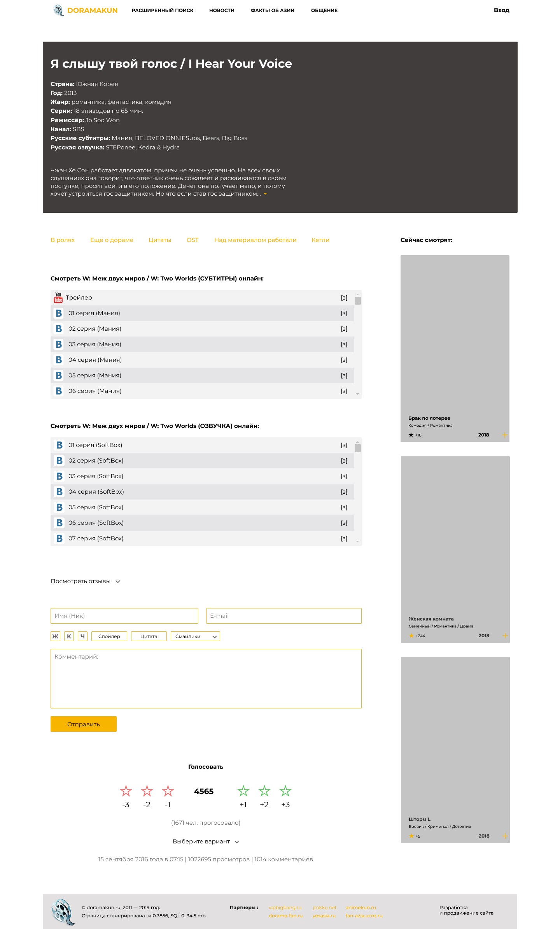The height and width of the screenshot is (929, 560).
Task: Click the VK icon for 02 серия (Мания)
Action: click(x=59, y=329)
